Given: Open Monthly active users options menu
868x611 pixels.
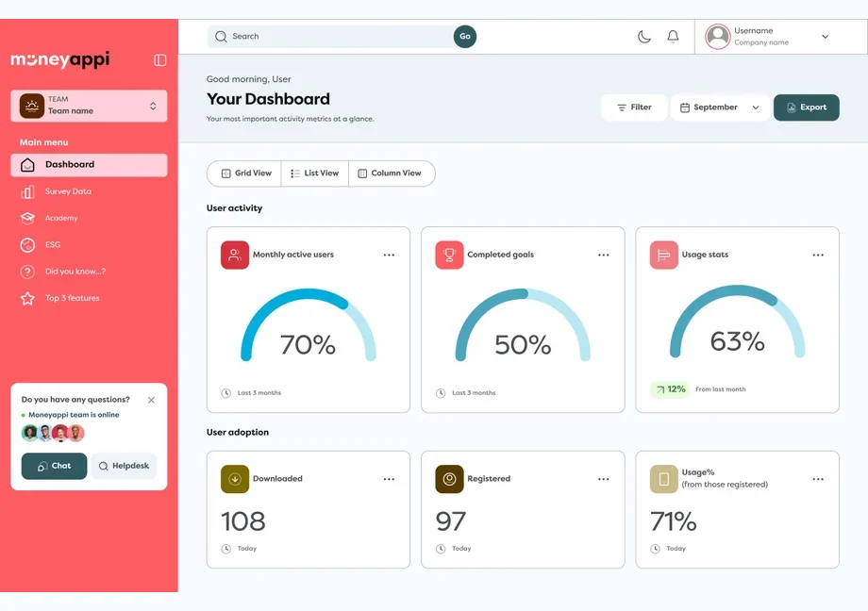Looking at the screenshot, I should coord(389,256).
